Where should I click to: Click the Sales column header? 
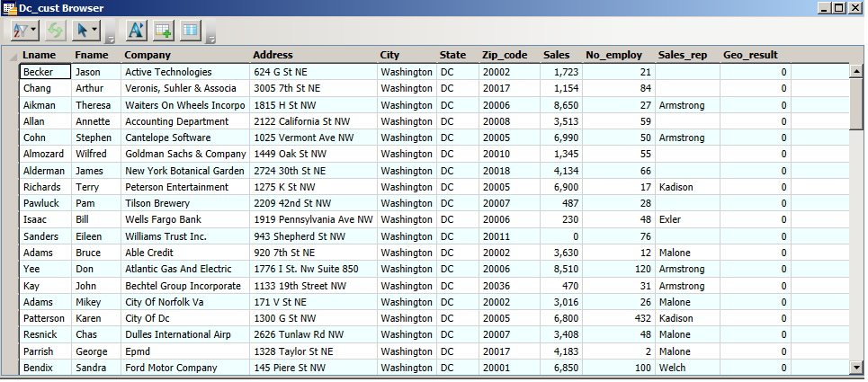tap(556, 55)
